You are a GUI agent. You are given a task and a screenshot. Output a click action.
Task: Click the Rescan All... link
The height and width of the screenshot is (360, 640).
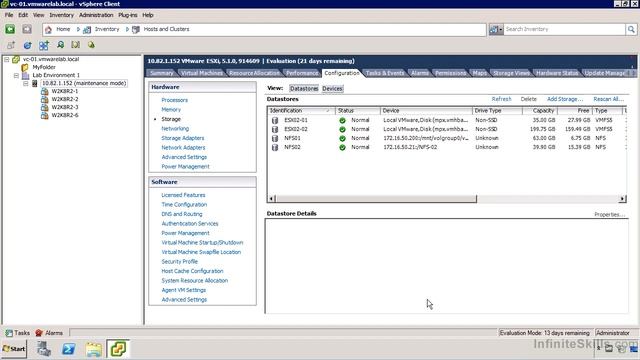(608, 99)
